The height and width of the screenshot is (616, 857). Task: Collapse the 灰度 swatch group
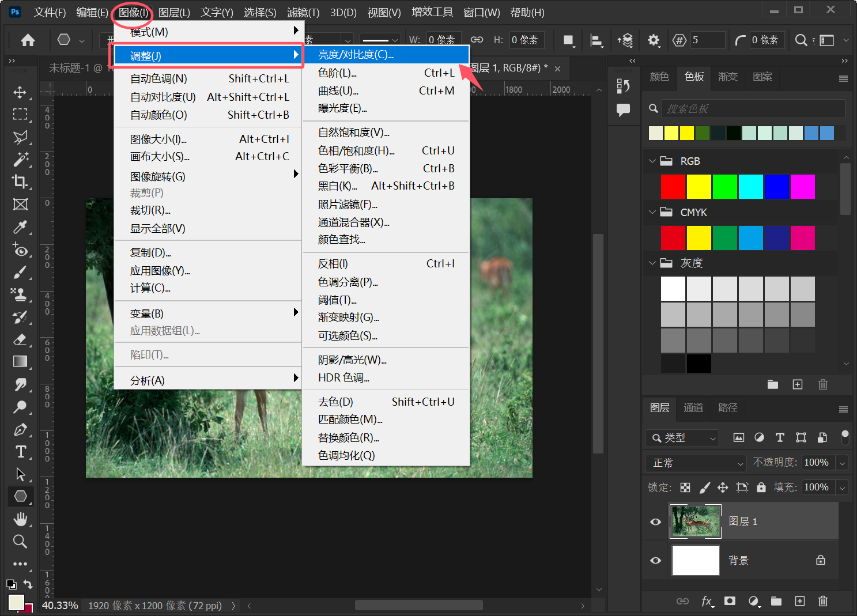point(652,263)
